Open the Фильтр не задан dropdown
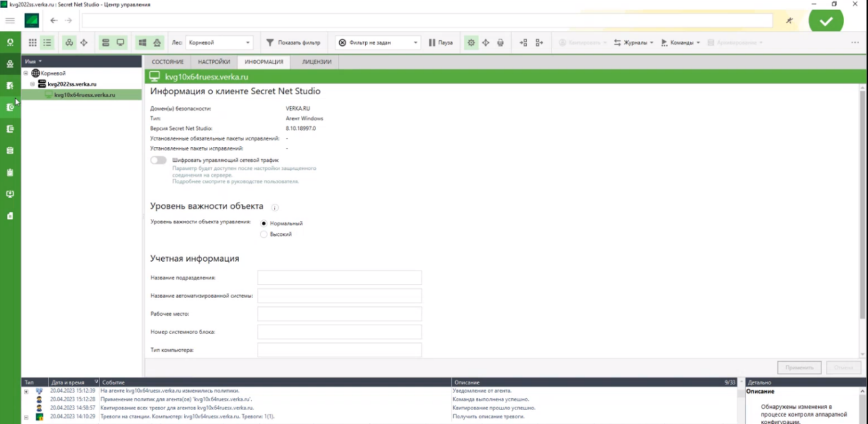Screen dimensions: 868x424 pos(377,43)
